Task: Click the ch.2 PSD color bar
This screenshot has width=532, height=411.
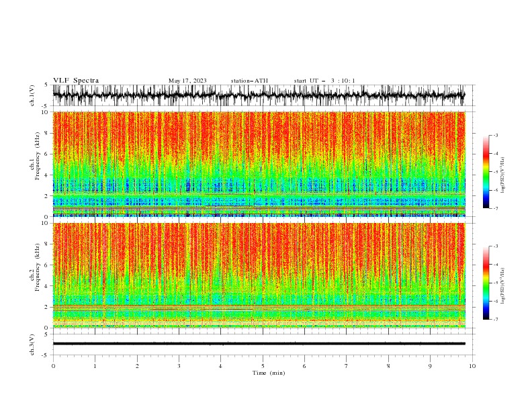Action: [486, 283]
